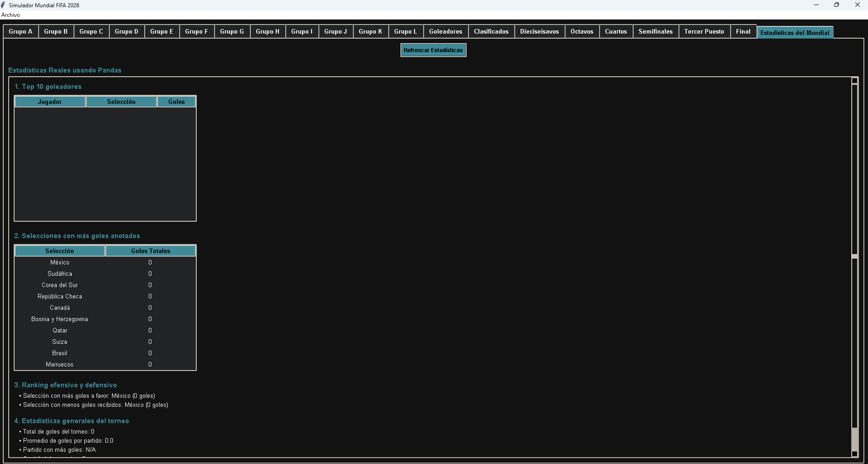Select the Grupo J tab
This screenshot has height=464, width=868.
(x=336, y=31)
